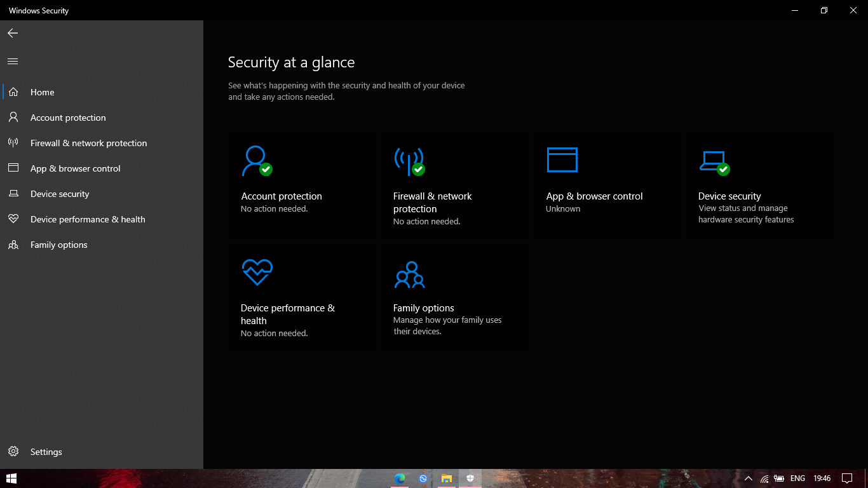
Task: Click the Device performance & health heart icon
Action: 257,271
